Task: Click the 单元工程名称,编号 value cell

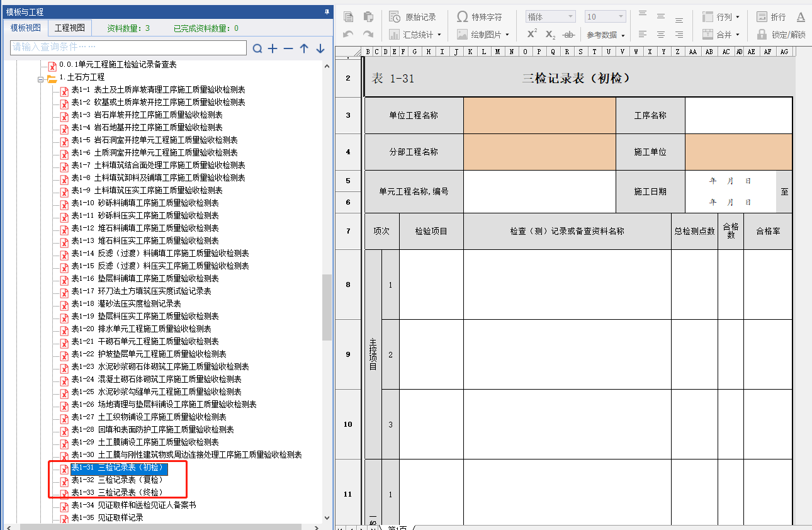Action: coord(539,191)
